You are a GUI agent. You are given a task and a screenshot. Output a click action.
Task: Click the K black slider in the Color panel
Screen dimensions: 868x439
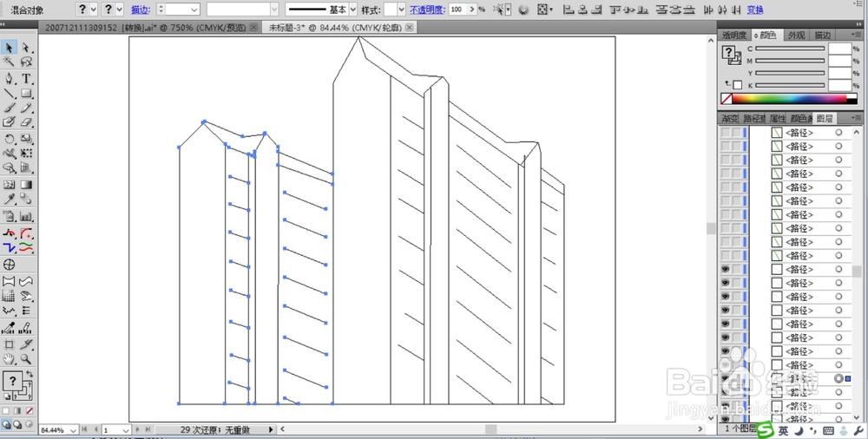[790, 85]
